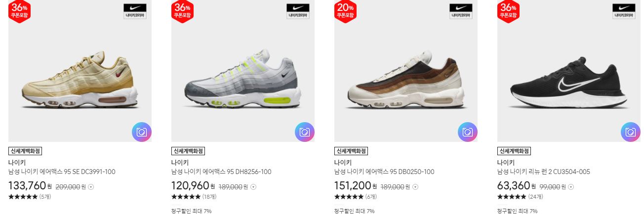The height and width of the screenshot is (220, 644).
Task: Click the 신세계백화점 tag on the third product
Action: coord(351,151)
